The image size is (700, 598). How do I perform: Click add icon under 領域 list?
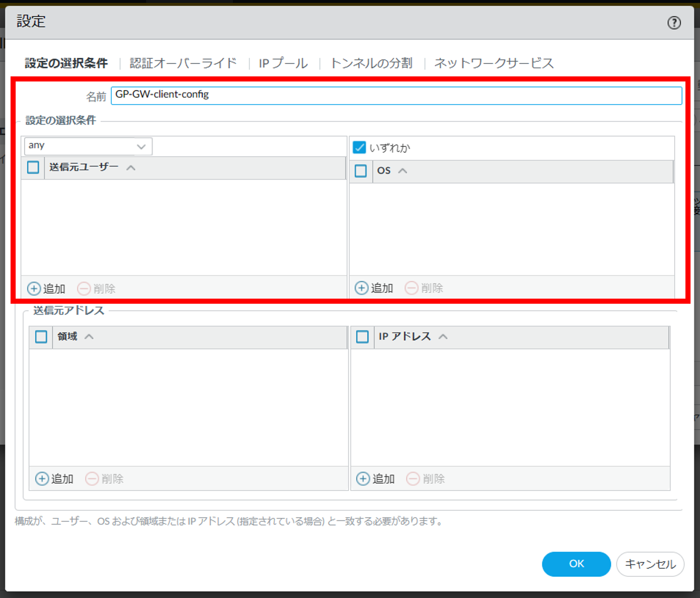click(42, 478)
